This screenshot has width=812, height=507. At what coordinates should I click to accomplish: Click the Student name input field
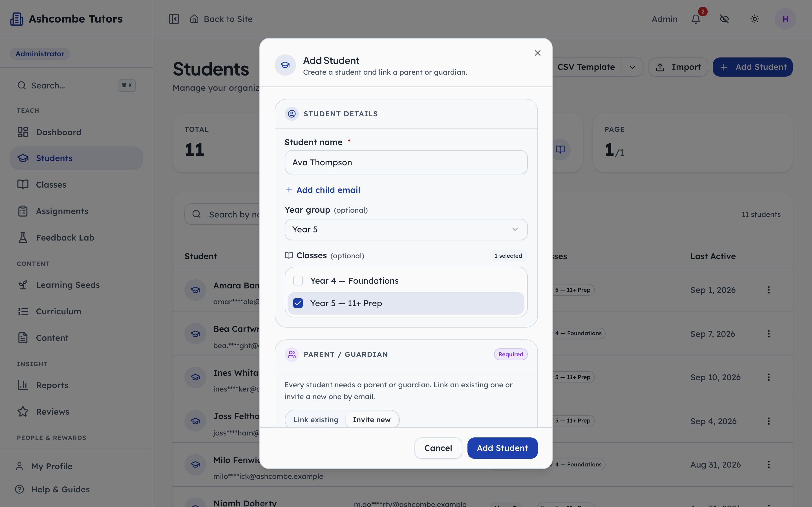coord(406,162)
